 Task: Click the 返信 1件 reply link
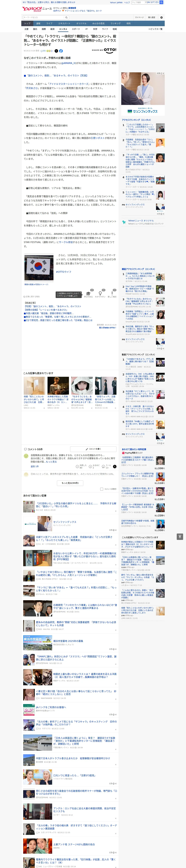34,467
